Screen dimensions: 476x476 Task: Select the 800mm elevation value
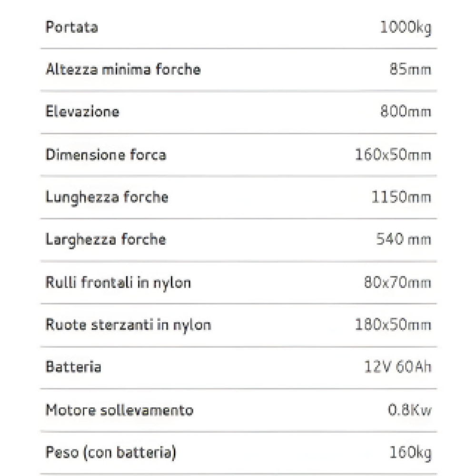click(x=406, y=111)
